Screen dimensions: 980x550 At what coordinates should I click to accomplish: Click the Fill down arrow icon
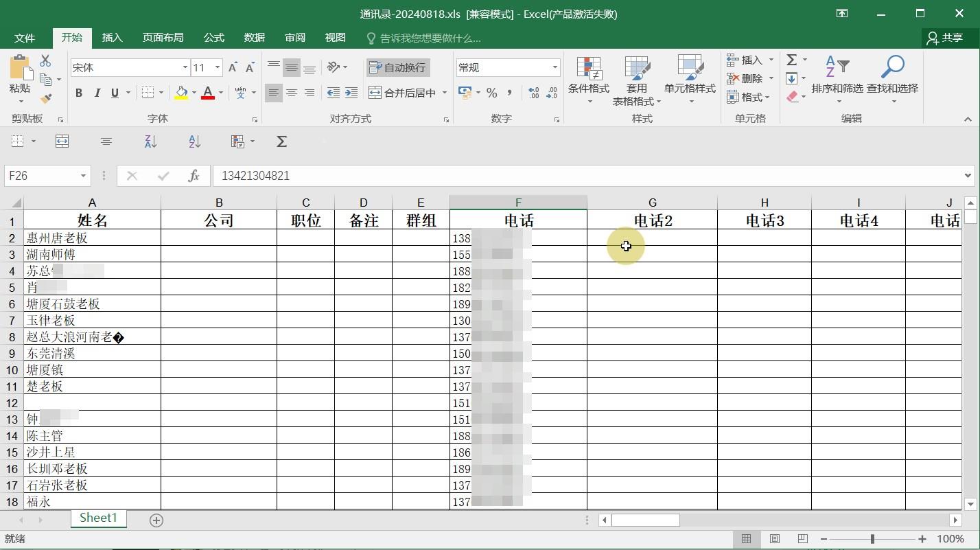(791, 78)
